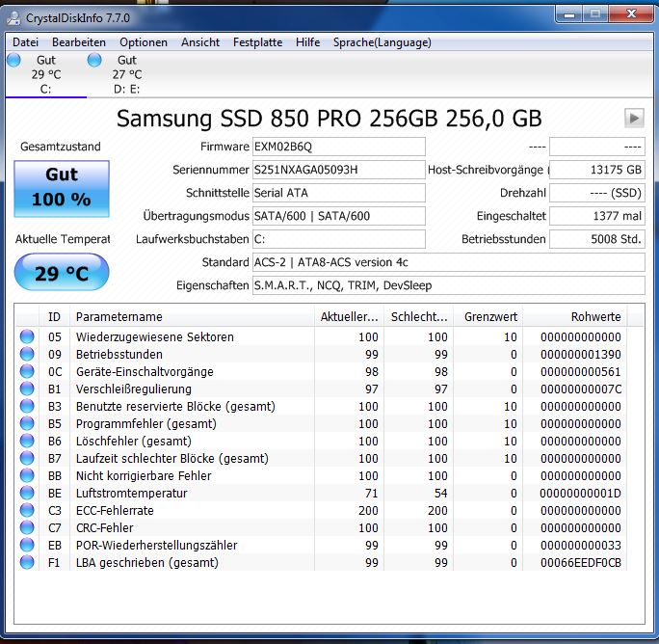
Task: Click the Drehzahl value ---- (SSD)
Action: point(597,193)
